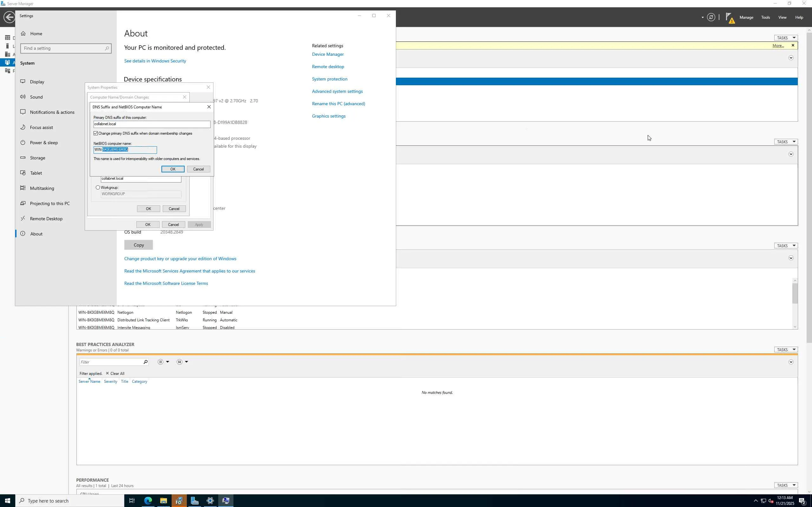Click the Server Manager refresh icon

tap(711, 17)
